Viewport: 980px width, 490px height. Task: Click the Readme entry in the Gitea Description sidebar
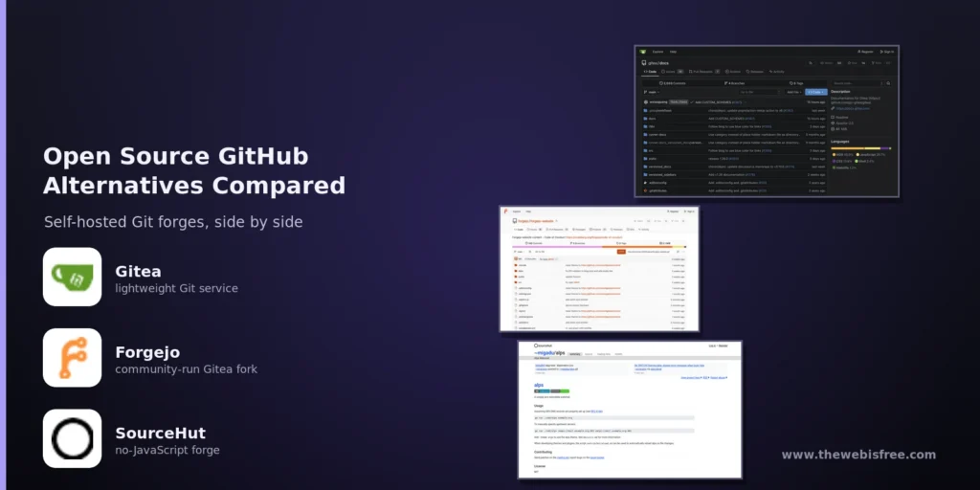pyautogui.click(x=839, y=117)
